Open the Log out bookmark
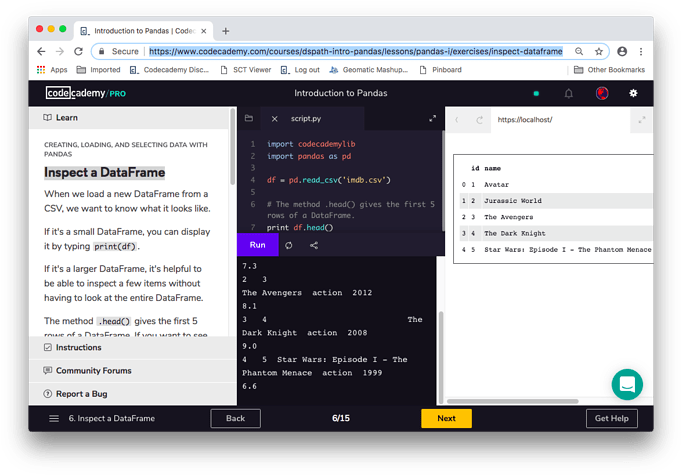Image resolution: width=681 pixels, height=475 pixels. (300, 70)
